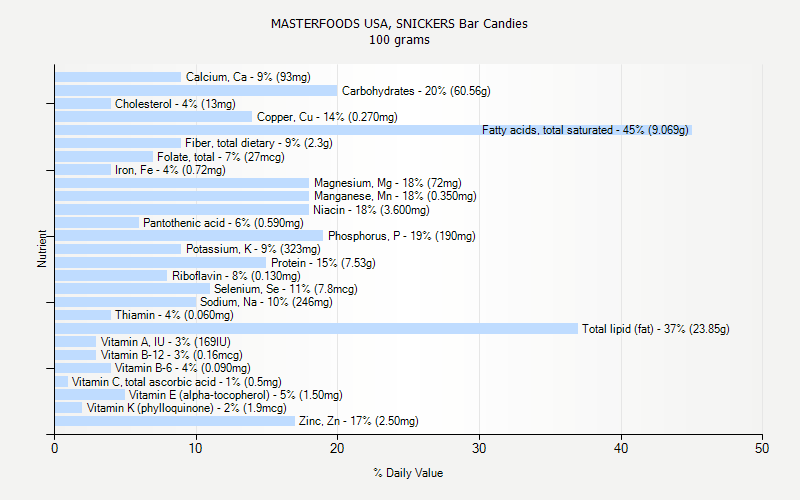Click the Carbohydrates blue bar

pos(196,91)
